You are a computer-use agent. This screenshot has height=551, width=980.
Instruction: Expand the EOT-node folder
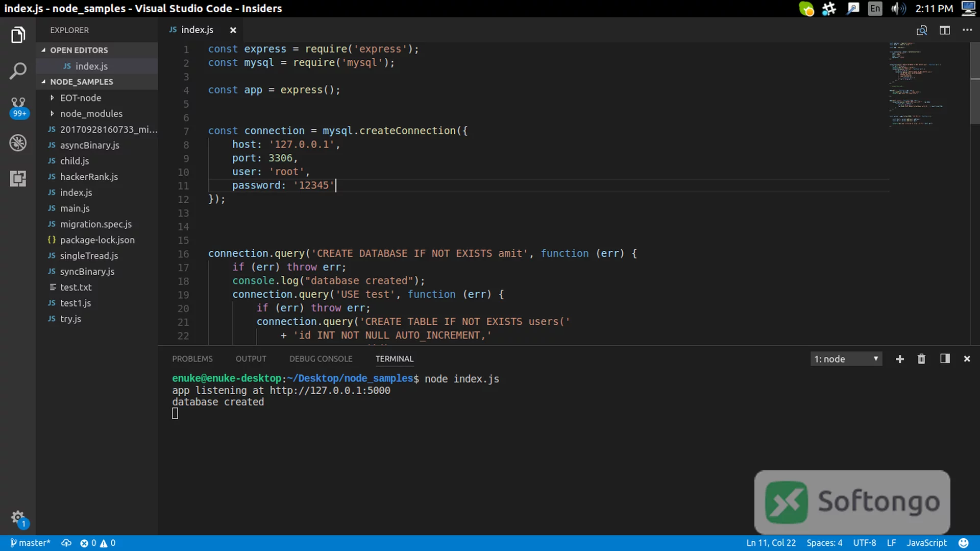tap(97, 98)
